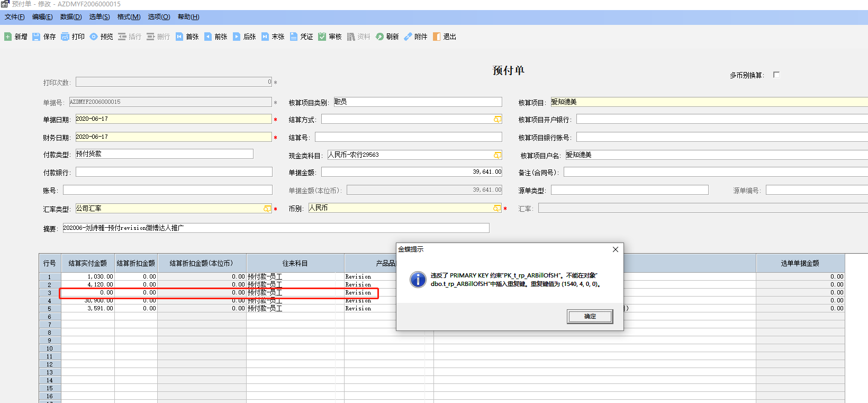Click 确定 in the error dialog

[x=590, y=317]
